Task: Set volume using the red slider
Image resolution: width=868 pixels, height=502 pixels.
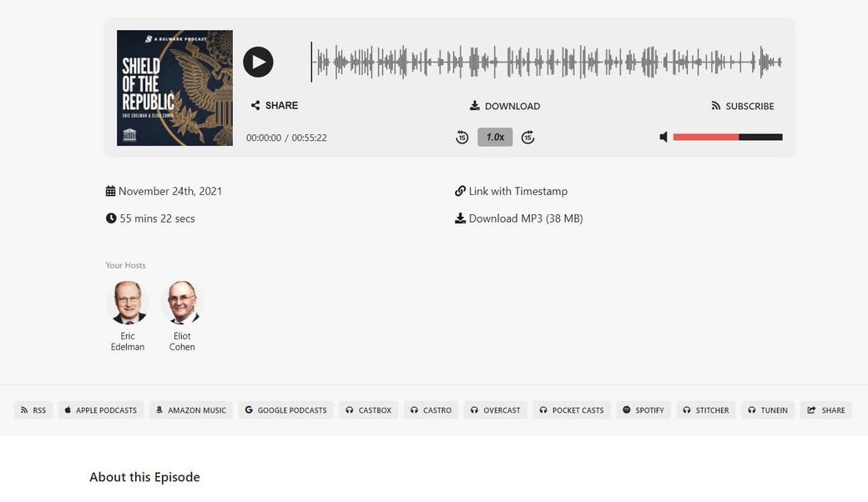Action: tap(728, 137)
